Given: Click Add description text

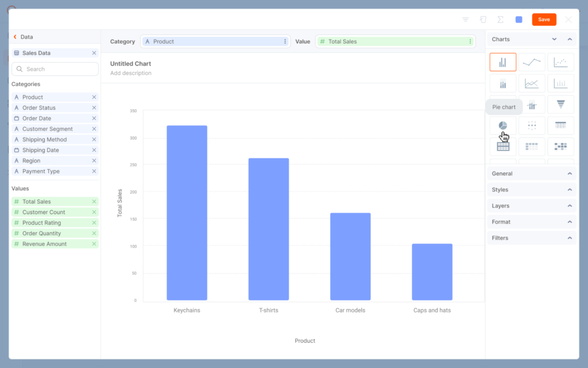Looking at the screenshot, I should click(x=131, y=73).
